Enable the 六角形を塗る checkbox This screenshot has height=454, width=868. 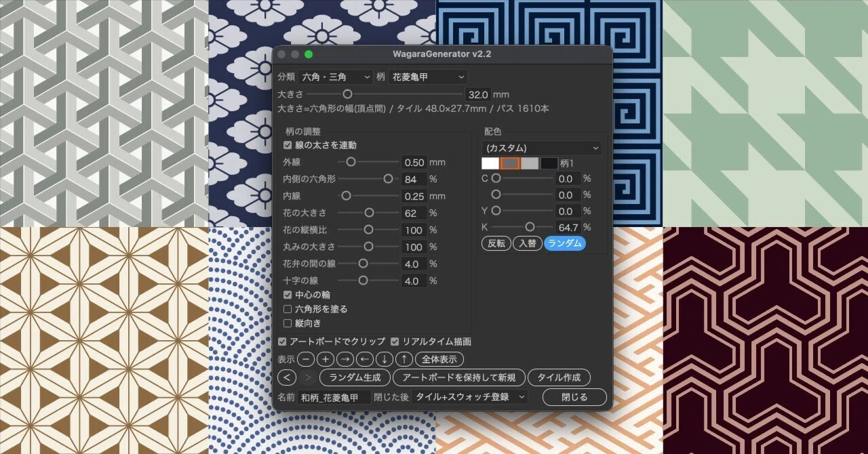coord(288,309)
